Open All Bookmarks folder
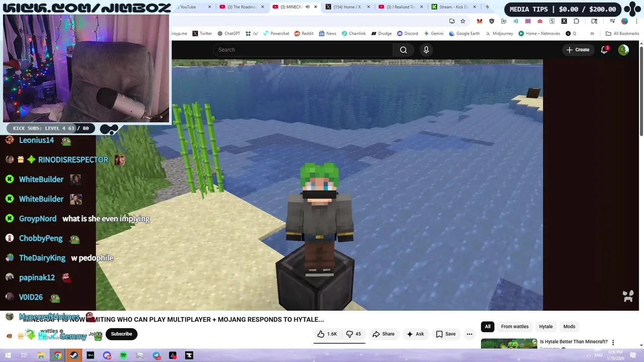This screenshot has width=644, height=362. tap(622, 34)
